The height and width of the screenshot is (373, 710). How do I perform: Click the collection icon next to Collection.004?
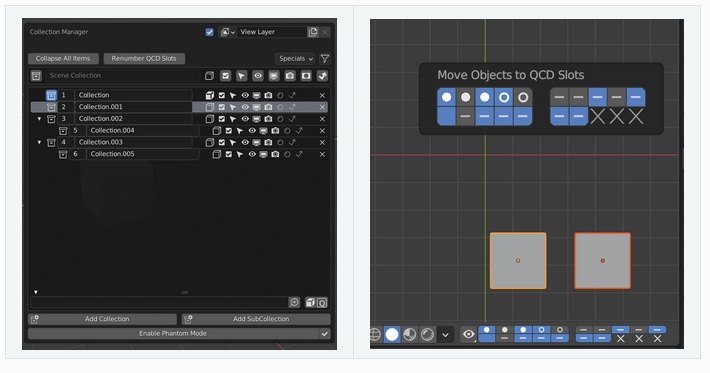pos(63,131)
